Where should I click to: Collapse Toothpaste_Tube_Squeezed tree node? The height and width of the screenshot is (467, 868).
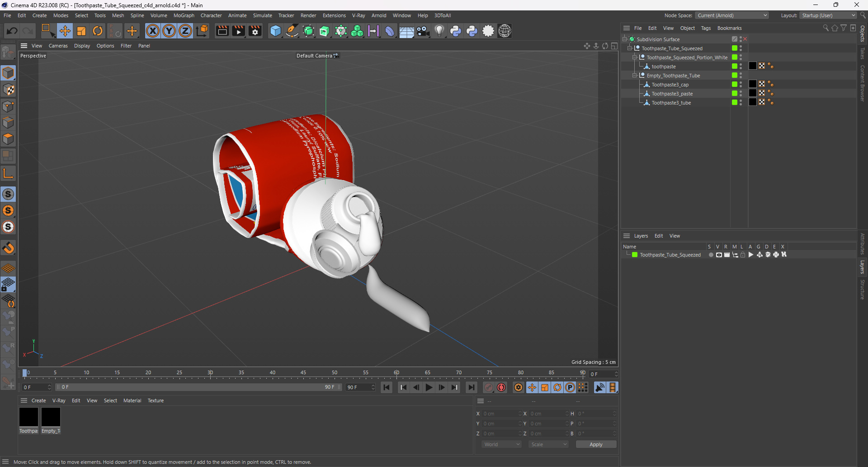point(630,48)
